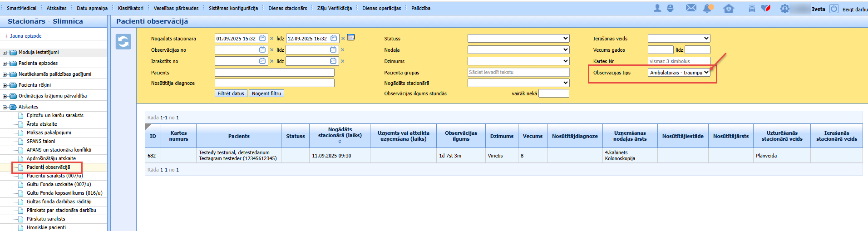The height and width of the screenshot is (231, 868).
Task: Open user settings gear icon
Action: click(784, 8)
